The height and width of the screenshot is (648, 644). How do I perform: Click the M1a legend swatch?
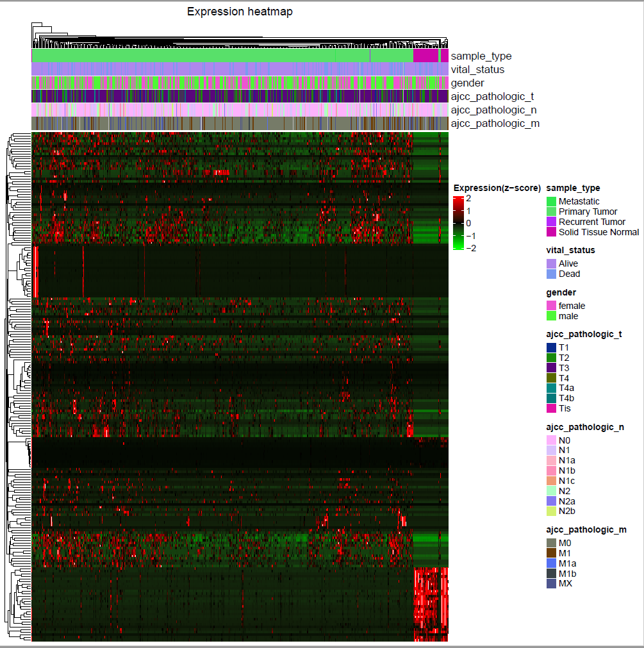[551, 563]
